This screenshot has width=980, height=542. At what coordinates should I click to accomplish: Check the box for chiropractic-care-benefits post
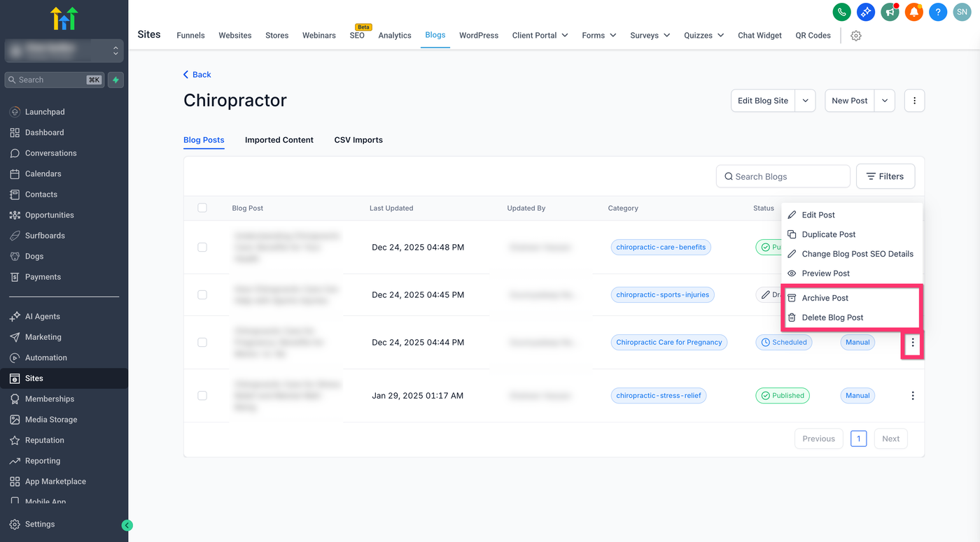pos(202,248)
